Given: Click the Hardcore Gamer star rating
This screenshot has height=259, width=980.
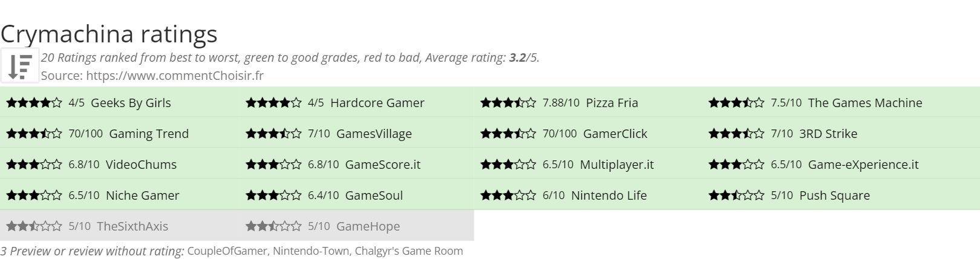Looking at the screenshot, I should (x=273, y=103).
